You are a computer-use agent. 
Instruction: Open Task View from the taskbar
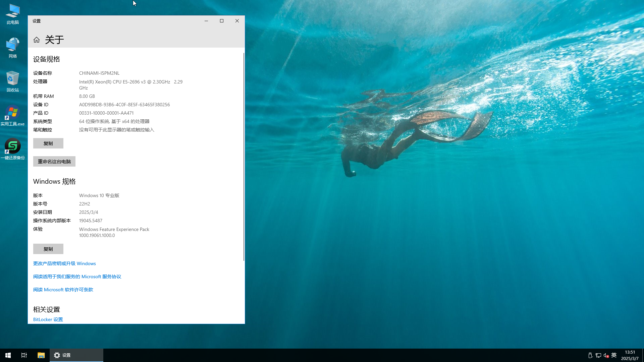pos(24,355)
